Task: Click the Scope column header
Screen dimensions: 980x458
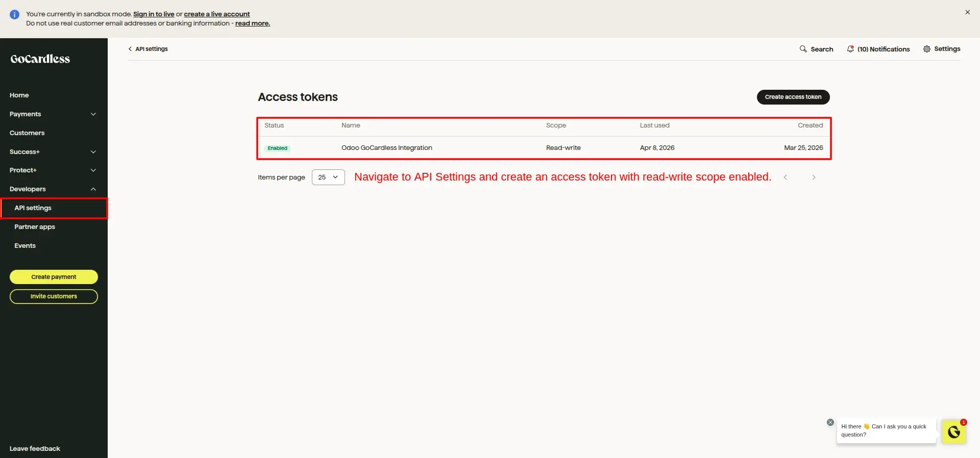Action: (556, 125)
